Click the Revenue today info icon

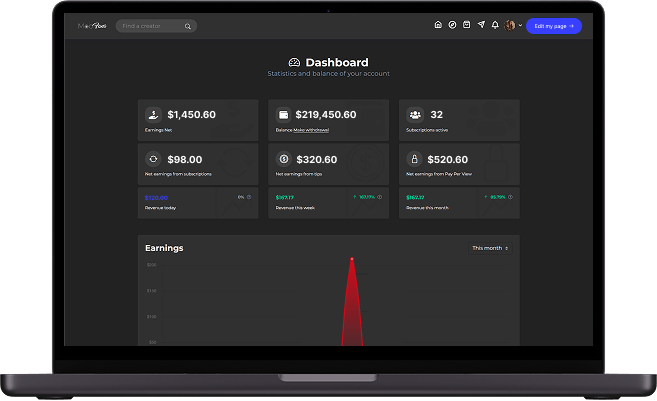pyautogui.click(x=249, y=197)
